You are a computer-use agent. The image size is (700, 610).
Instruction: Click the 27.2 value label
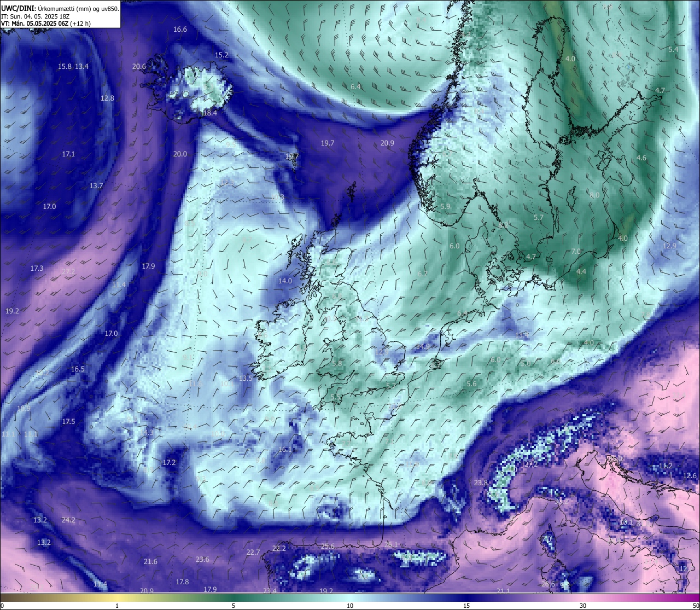68,272
